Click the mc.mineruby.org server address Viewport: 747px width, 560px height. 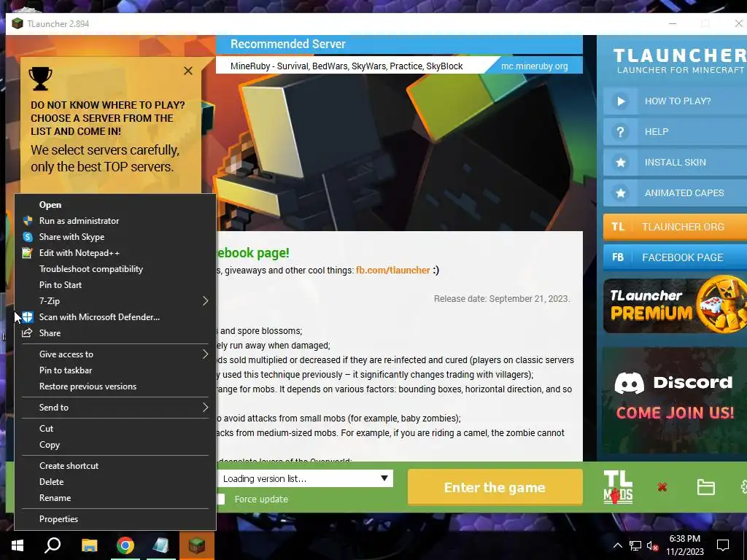pos(535,66)
